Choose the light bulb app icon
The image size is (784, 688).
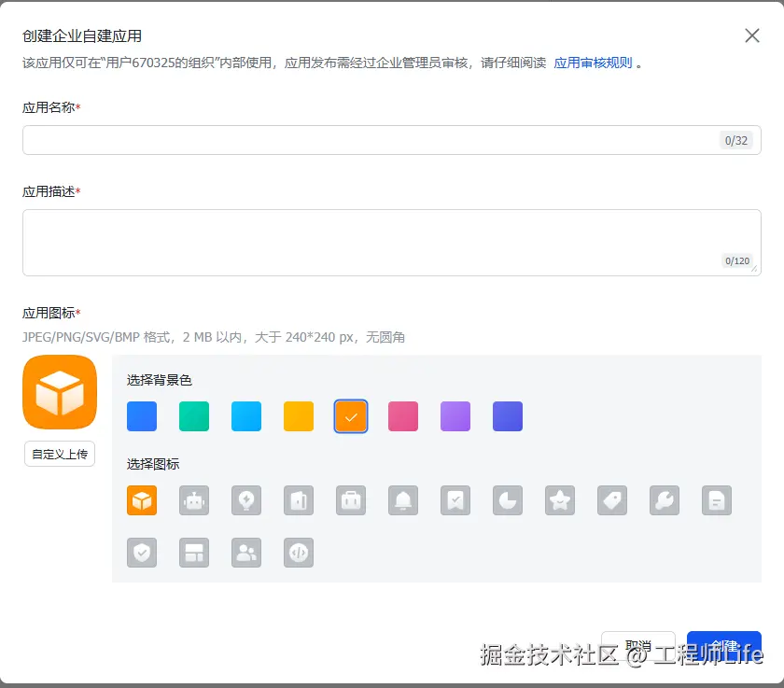pos(246,500)
